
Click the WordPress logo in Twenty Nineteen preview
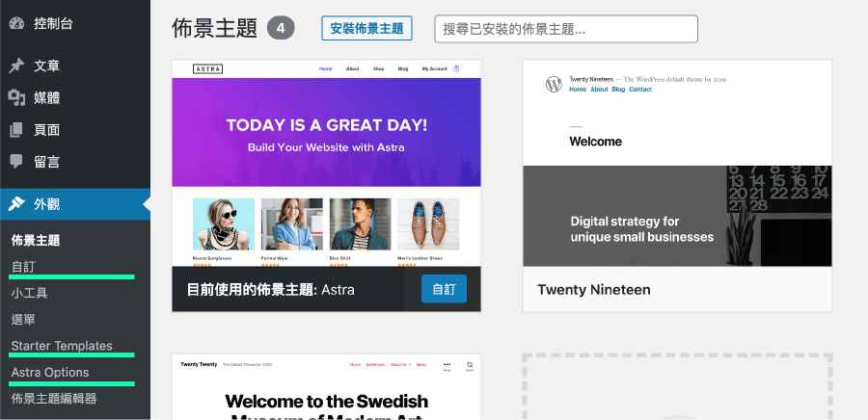[554, 84]
